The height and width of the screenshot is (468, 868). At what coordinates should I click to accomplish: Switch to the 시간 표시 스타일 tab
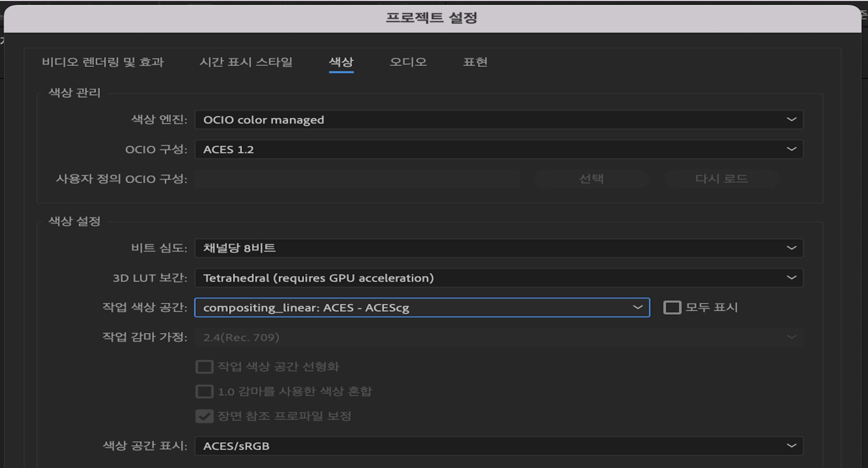(246, 62)
